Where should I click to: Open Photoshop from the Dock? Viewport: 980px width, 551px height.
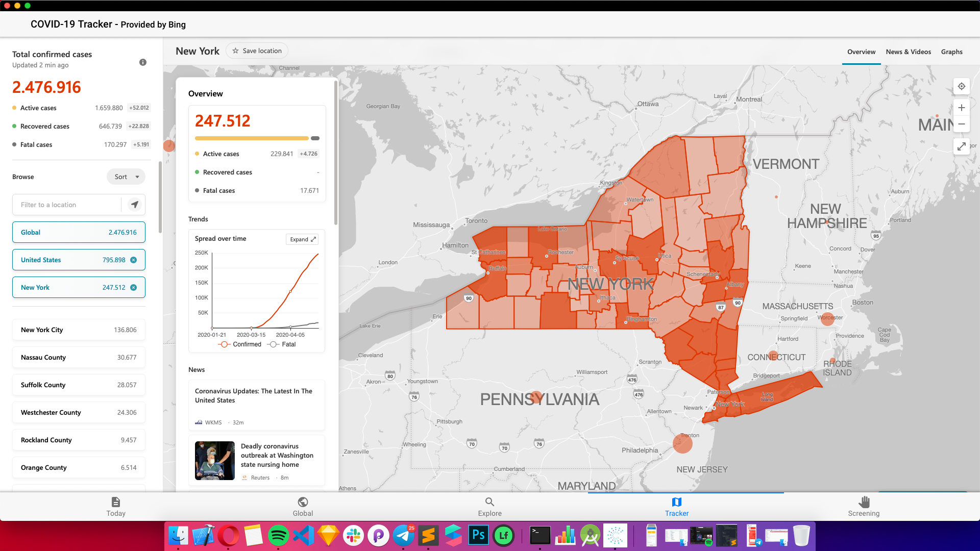pyautogui.click(x=478, y=536)
